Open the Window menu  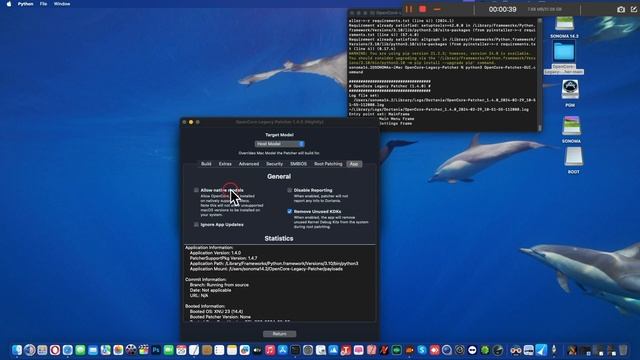(x=62, y=4)
